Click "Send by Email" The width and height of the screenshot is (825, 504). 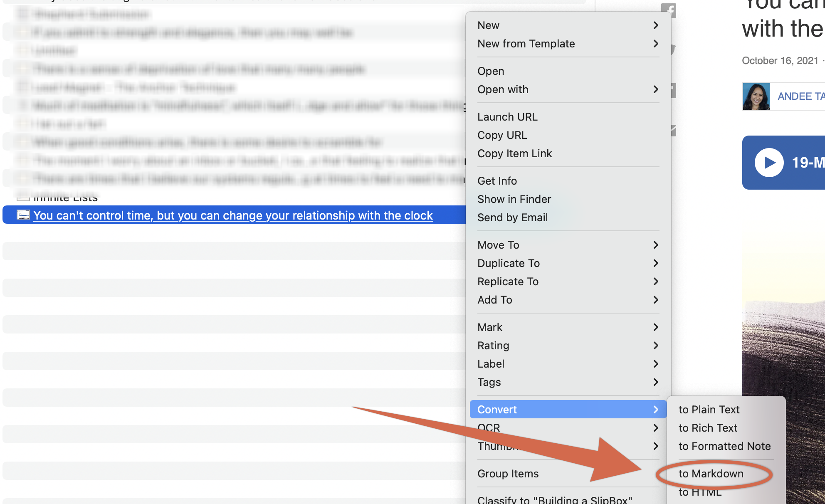coord(512,217)
